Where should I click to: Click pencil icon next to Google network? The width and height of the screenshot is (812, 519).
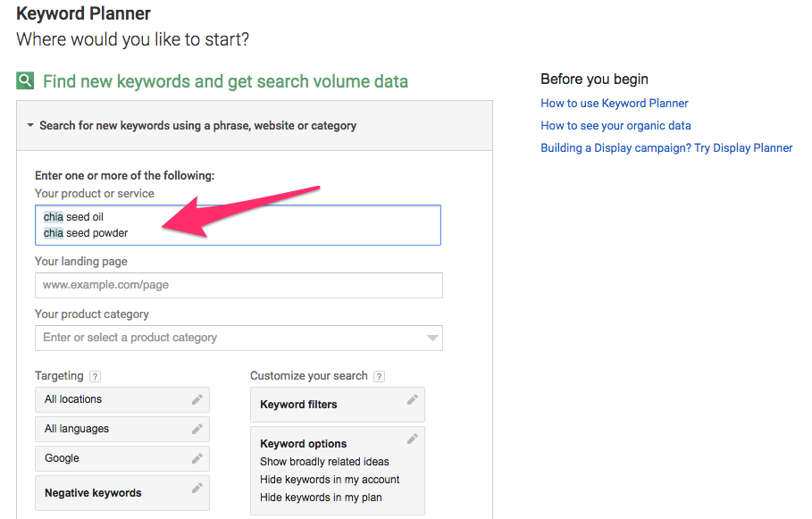pos(197,458)
